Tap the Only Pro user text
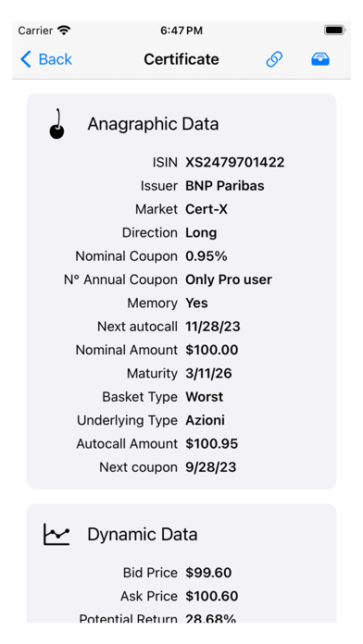The width and height of the screenshot is (363, 644). 229,279
